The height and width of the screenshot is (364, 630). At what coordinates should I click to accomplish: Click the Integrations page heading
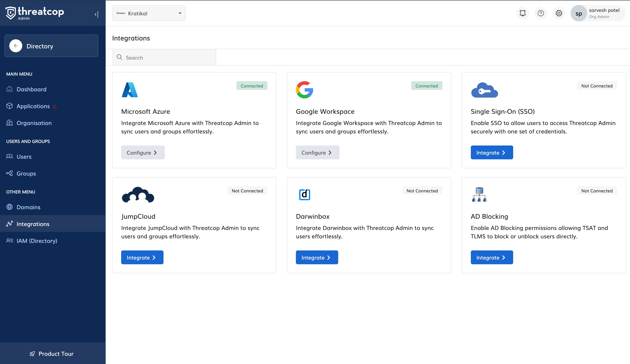pyautogui.click(x=131, y=38)
